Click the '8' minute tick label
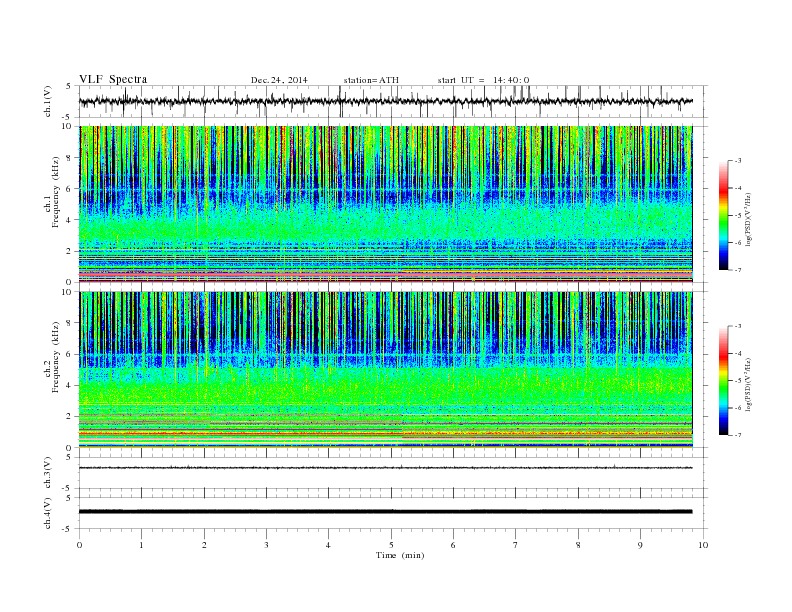Image resolution: width=792 pixels, height=612 pixels. [578, 545]
